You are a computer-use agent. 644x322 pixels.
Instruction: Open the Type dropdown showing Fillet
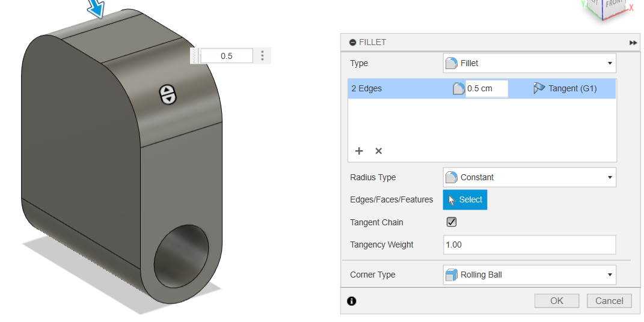pos(529,63)
